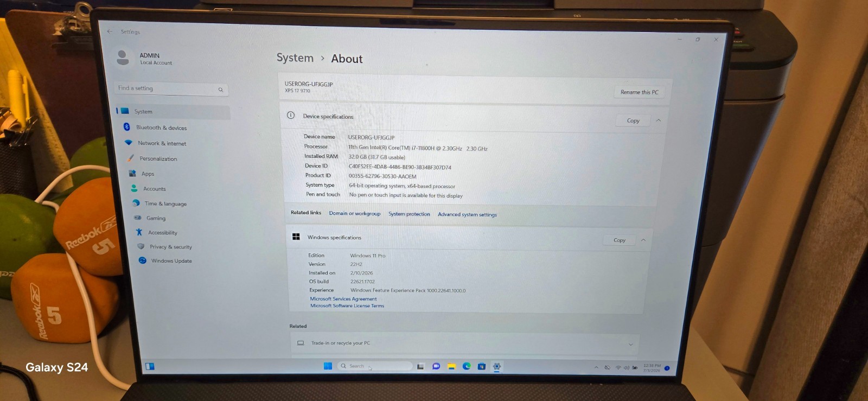Collapse the Windows specifications section

click(643, 240)
